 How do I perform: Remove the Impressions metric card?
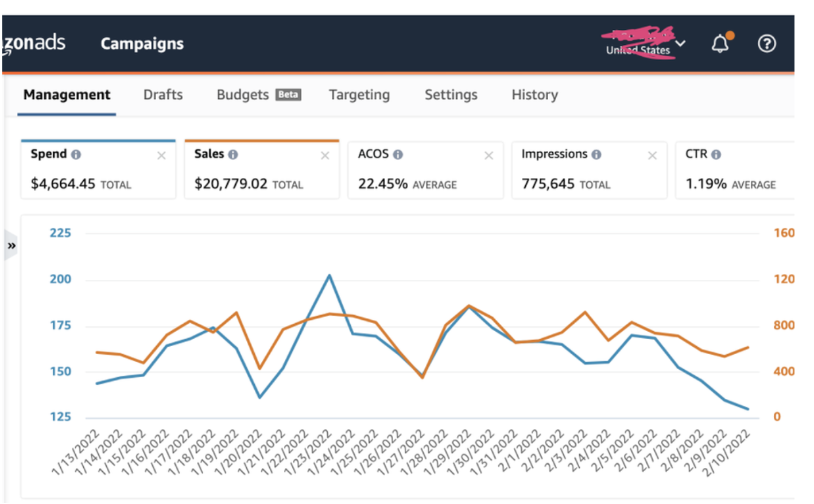pos(652,156)
